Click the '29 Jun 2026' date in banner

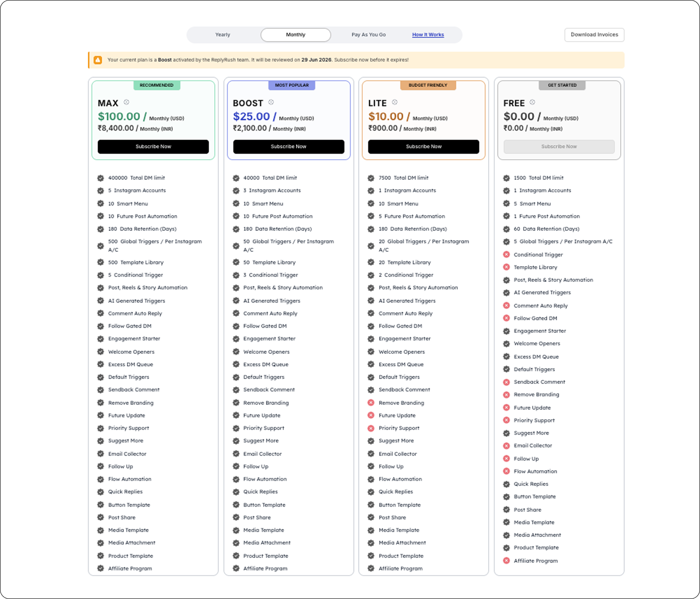pos(316,60)
